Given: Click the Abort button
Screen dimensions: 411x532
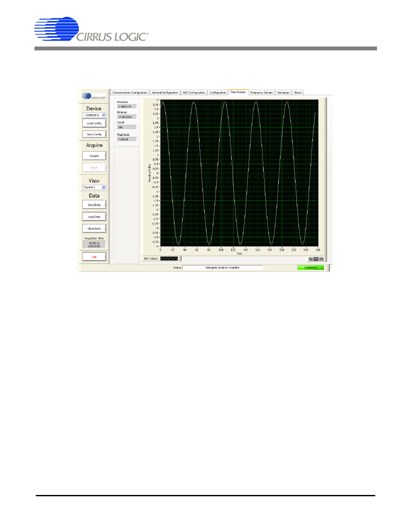Looking at the screenshot, I should (x=94, y=168).
